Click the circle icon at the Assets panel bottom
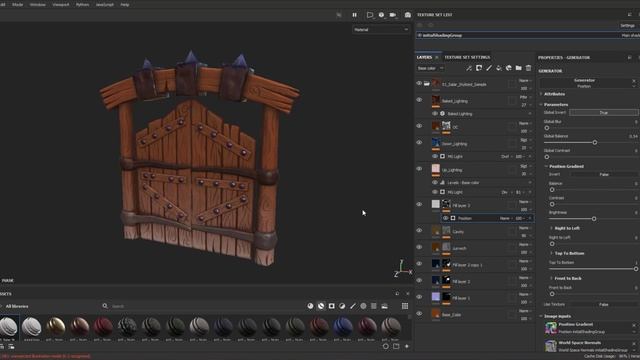Screen dimensions: 640x360 [386, 346]
